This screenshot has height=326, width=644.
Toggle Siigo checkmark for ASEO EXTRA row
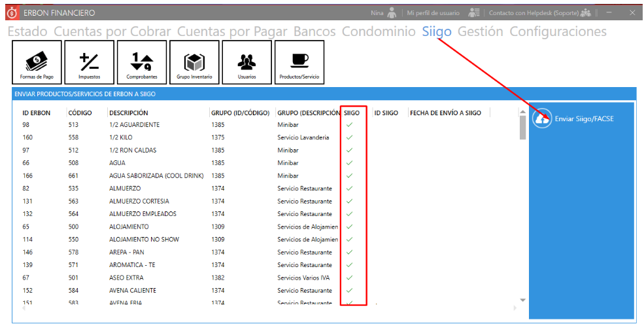pyautogui.click(x=349, y=278)
